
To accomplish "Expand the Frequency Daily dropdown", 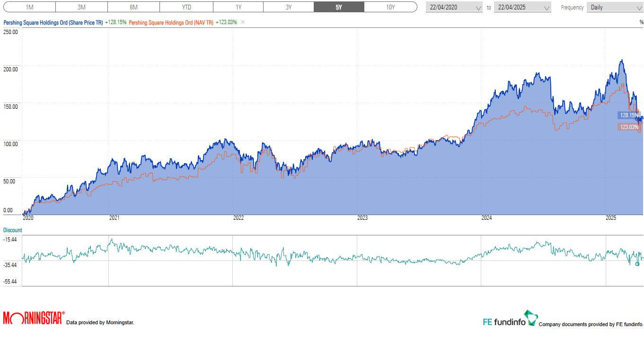I will pyautogui.click(x=614, y=7).
